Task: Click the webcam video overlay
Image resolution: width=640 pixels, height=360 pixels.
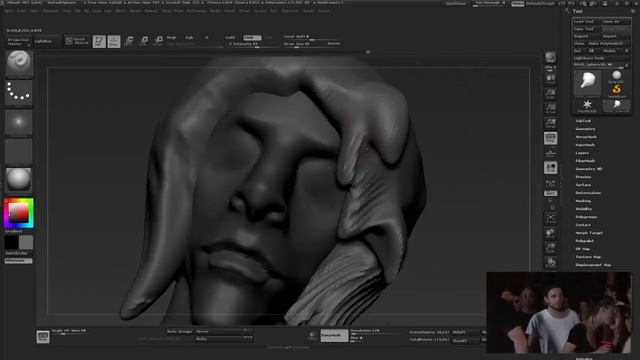Action: (559, 312)
